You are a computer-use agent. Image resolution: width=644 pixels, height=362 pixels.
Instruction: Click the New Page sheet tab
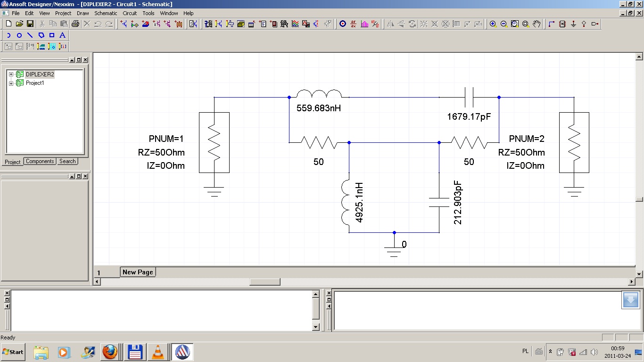[138, 272]
